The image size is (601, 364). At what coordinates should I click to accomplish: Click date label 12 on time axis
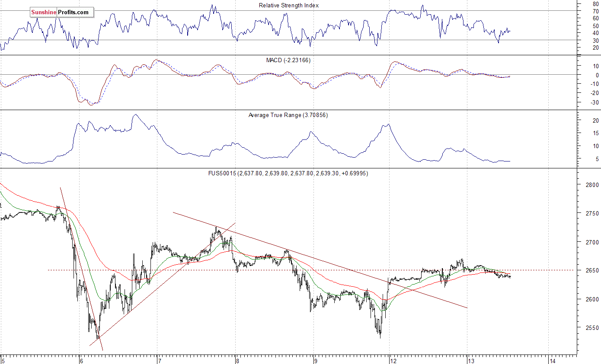tap(394, 361)
